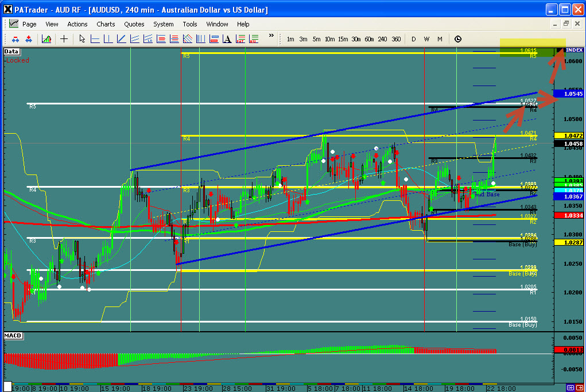Image resolution: width=586 pixels, height=392 pixels.
Task: Click the PAT levels toolbar icon
Action: 240,39
